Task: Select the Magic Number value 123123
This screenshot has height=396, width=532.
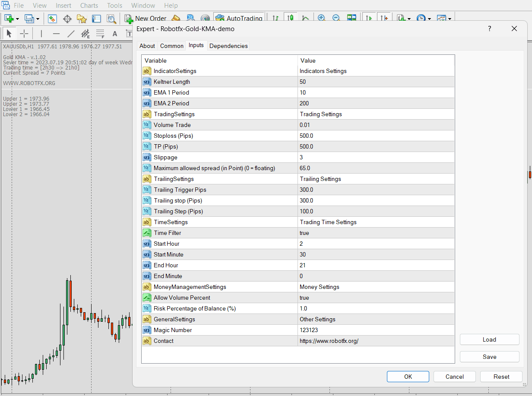Action: click(x=376, y=330)
